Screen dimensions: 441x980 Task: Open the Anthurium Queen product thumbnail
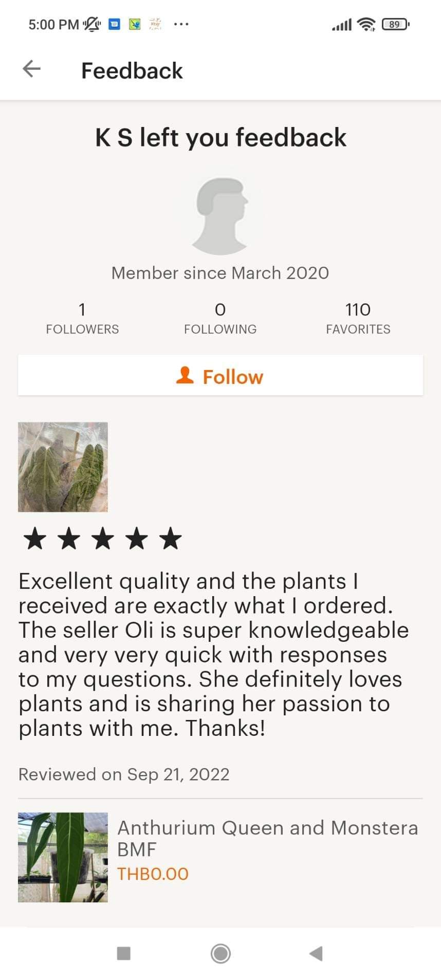63,857
